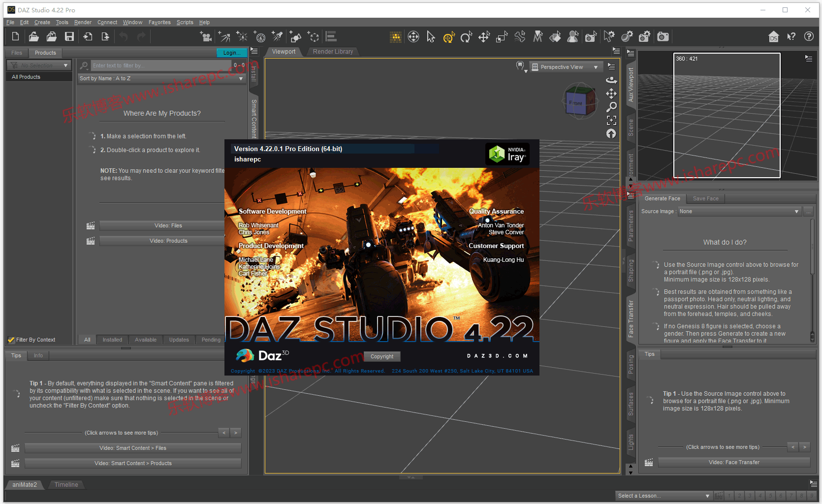The width and height of the screenshot is (822, 504).
Task: Click the Align panel icon in toolbar
Action: pyautogui.click(x=331, y=36)
